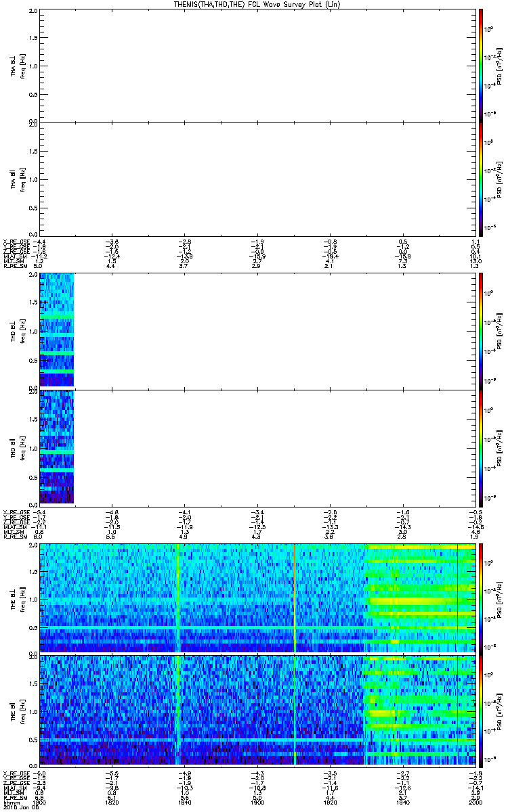Click the THD B-perpendicular spectrogram data strip
Image resolution: width=508 pixels, height=812 pixels.
pyautogui.click(x=56, y=330)
